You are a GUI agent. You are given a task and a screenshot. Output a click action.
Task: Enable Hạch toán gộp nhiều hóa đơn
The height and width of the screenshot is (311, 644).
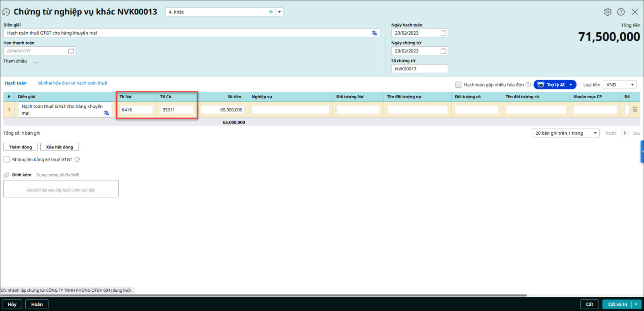pyautogui.click(x=458, y=84)
